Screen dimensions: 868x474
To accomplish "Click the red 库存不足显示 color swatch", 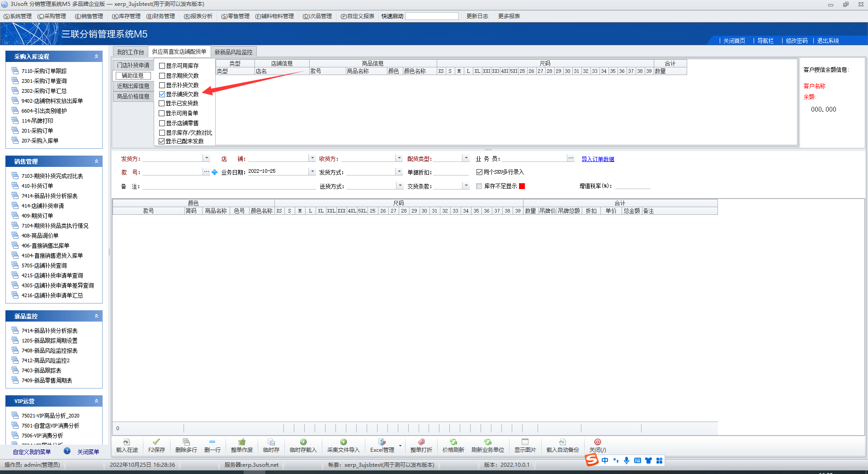I will [522, 186].
